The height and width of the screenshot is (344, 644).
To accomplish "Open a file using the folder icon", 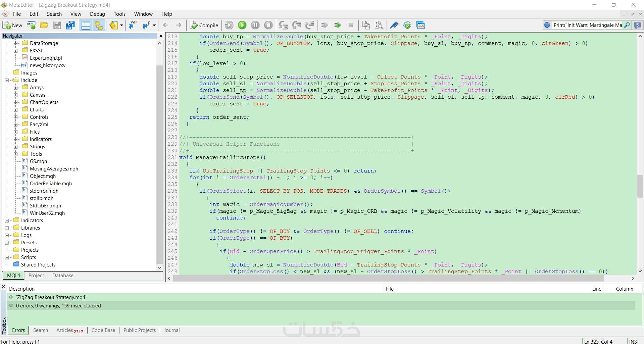I will (44, 25).
